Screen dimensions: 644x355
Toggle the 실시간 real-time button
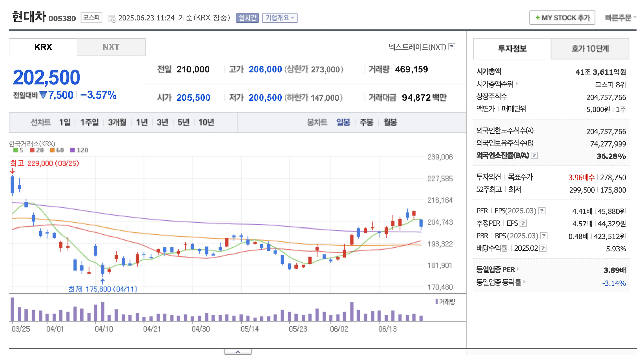[x=247, y=18]
